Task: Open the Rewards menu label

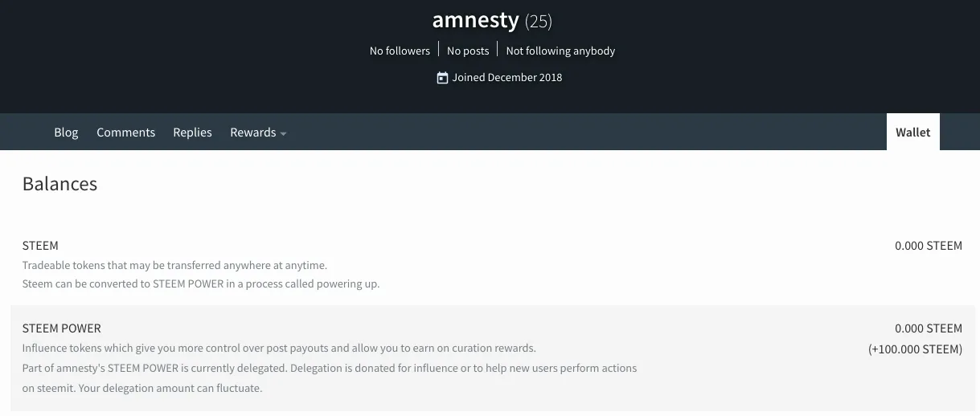Action: pyautogui.click(x=252, y=133)
